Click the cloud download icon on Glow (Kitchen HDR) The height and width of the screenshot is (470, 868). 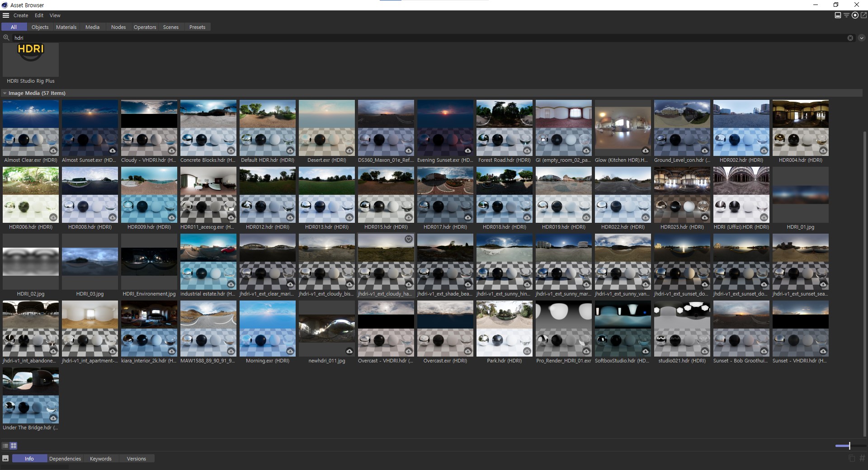click(646, 150)
